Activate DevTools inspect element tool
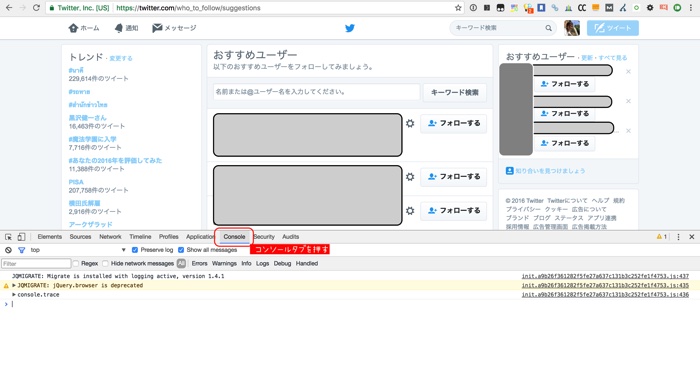This screenshot has height=392, width=700. (8, 237)
